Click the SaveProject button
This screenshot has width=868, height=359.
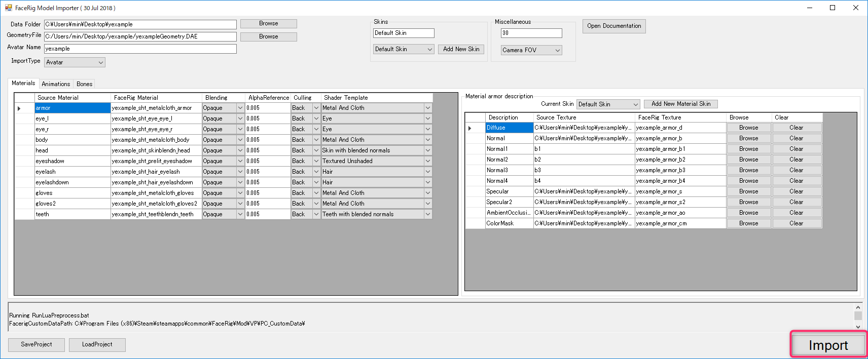tap(37, 344)
